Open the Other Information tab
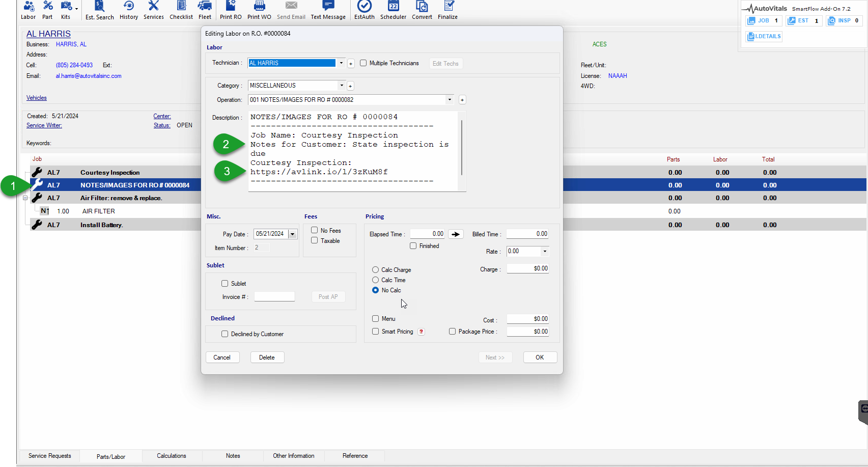Screen dimensions: 868x467 coord(294,456)
